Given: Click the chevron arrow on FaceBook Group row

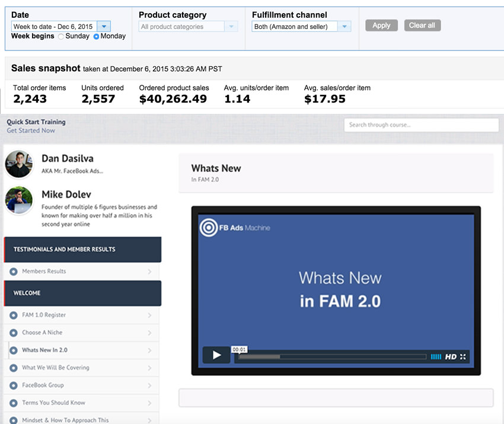Looking at the screenshot, I should point(149,385).
